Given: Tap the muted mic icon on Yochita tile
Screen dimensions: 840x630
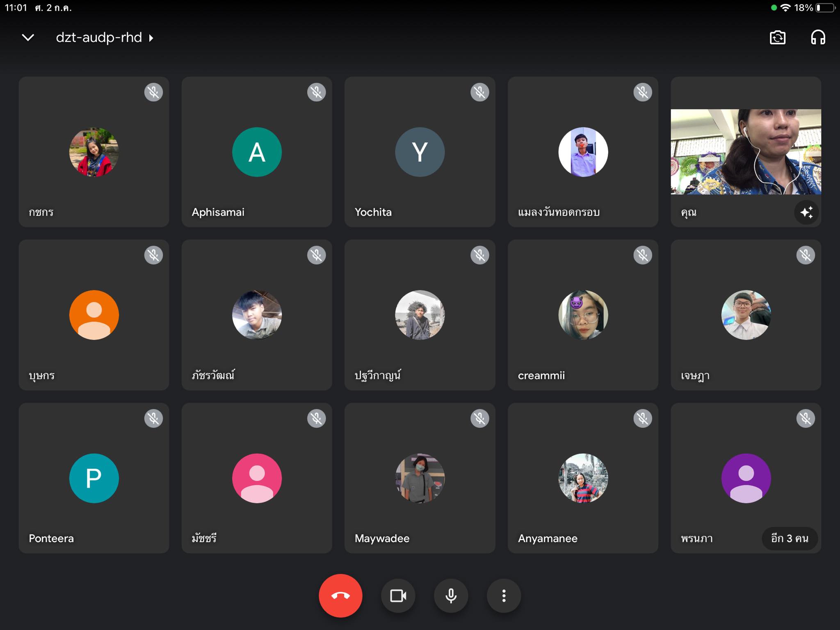Looking at the screenshot, I should [479, 92].
